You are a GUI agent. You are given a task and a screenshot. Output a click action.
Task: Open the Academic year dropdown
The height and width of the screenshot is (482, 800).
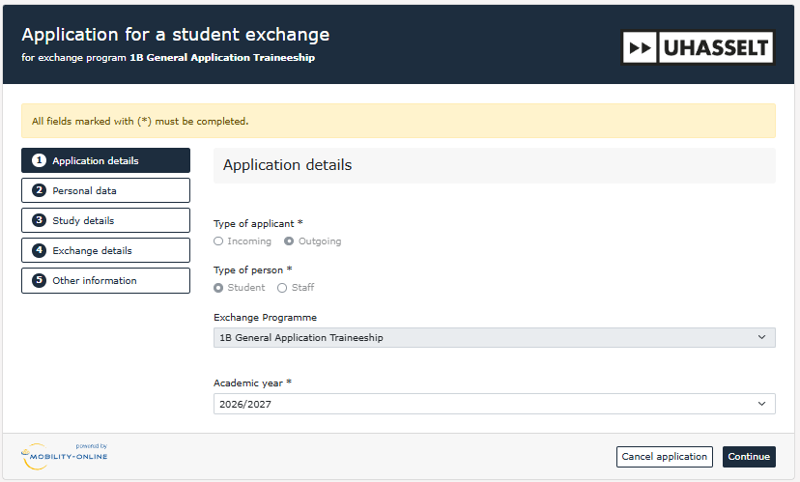click(x=494, y=404)
